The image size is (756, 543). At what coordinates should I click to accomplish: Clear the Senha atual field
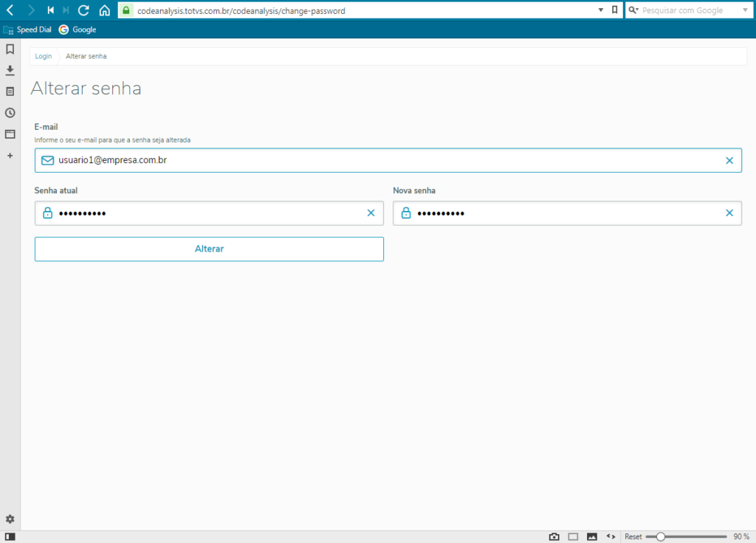(x=371, y=213)
